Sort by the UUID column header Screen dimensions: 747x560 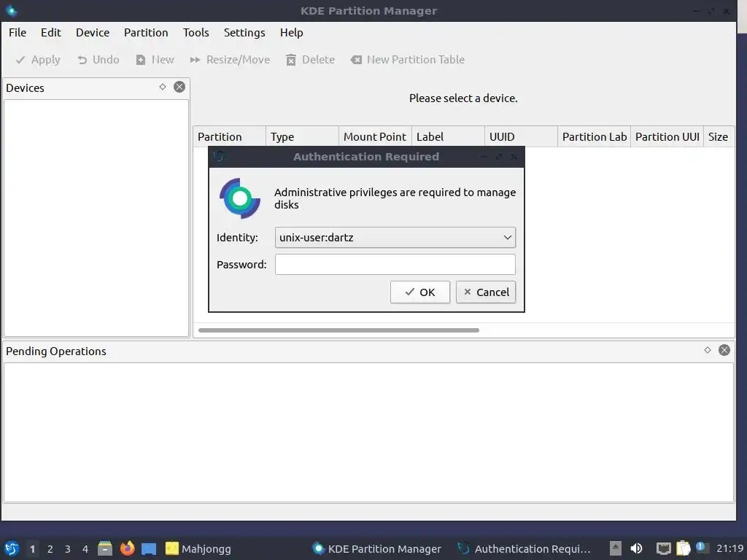pyautogui.click(x=521, y=136)
